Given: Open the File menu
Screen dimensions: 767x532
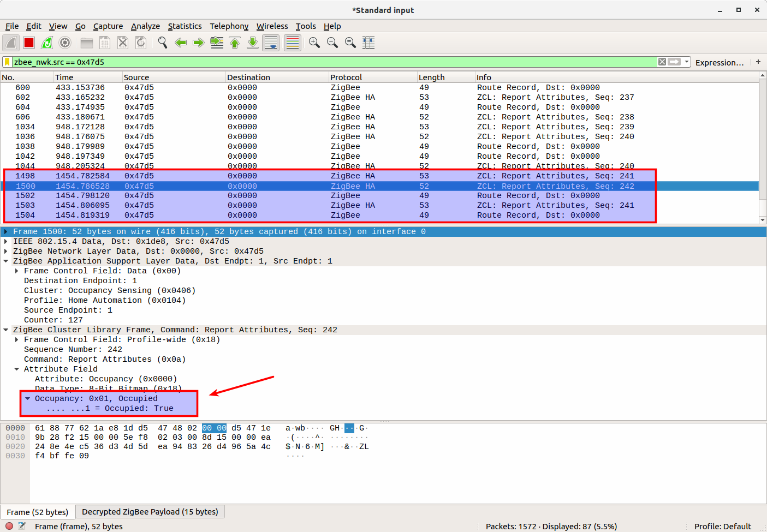Looking at the screenshot, I should pos(12,26).
